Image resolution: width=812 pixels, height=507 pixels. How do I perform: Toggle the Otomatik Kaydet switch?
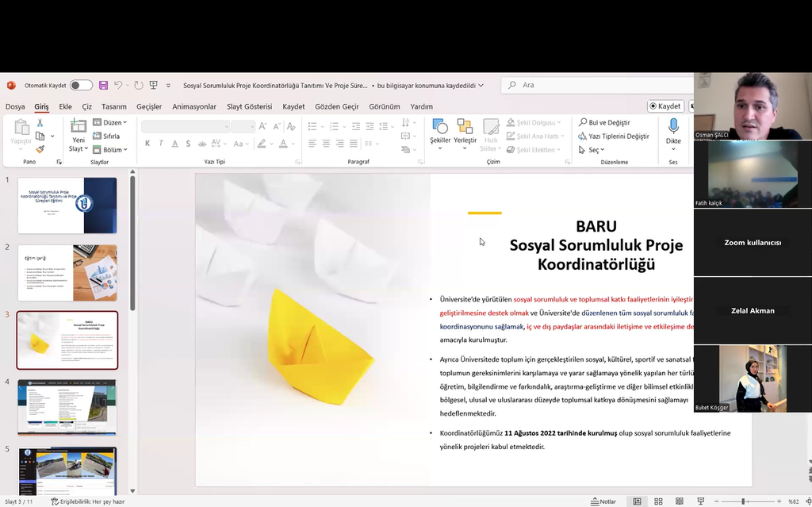pyautogui.click(x=81, y=85)
